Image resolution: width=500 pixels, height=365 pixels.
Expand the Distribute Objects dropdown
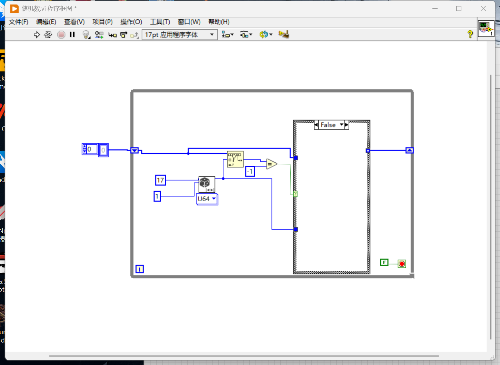pyautogui.click(x=246, y=35)
